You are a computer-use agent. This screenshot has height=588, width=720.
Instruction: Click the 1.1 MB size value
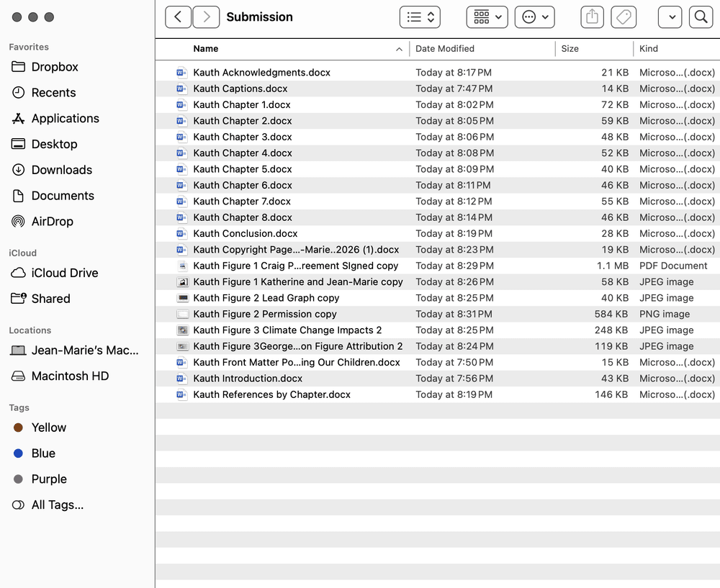point(613,266)
